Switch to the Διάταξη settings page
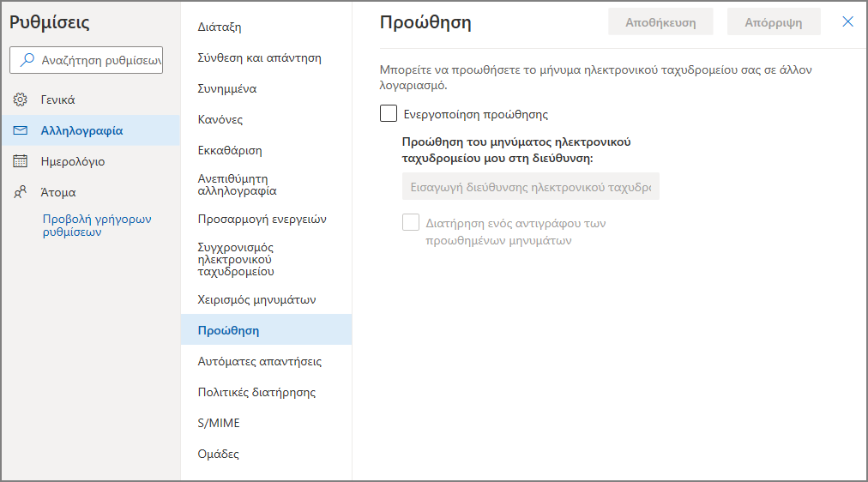868x482 pixels. coord(220,27)
